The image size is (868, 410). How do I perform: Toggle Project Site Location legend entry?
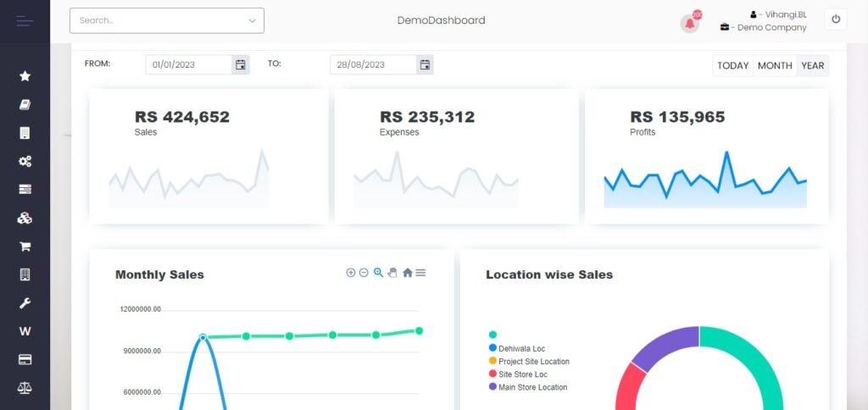(533, 362)
